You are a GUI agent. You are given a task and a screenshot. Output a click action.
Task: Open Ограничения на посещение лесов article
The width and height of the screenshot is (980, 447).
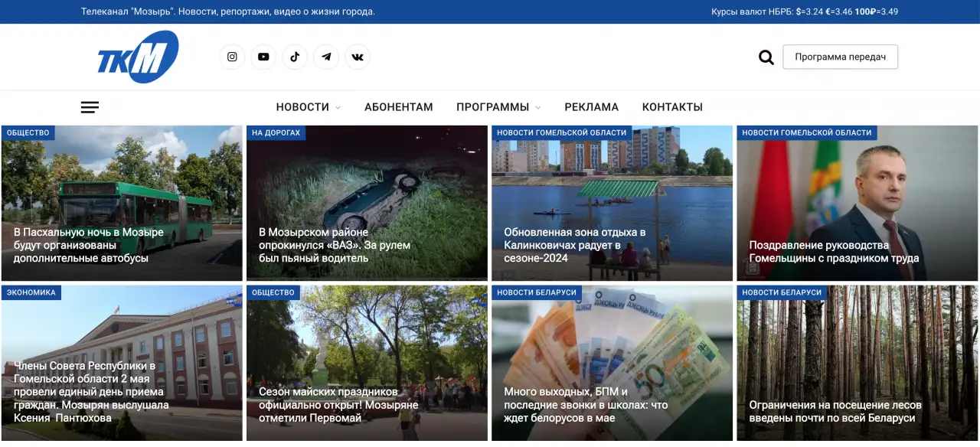click(x=835, y=411)
